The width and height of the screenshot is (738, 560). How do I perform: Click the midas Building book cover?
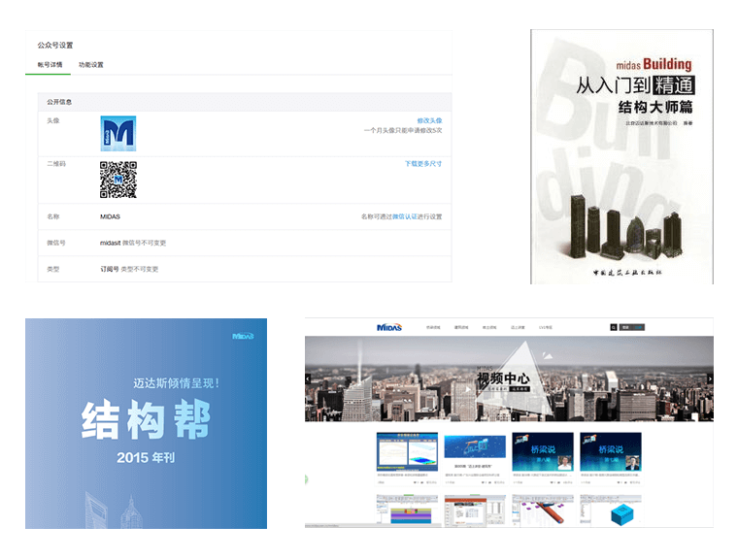pyautogui.click(x=621, y=156)
